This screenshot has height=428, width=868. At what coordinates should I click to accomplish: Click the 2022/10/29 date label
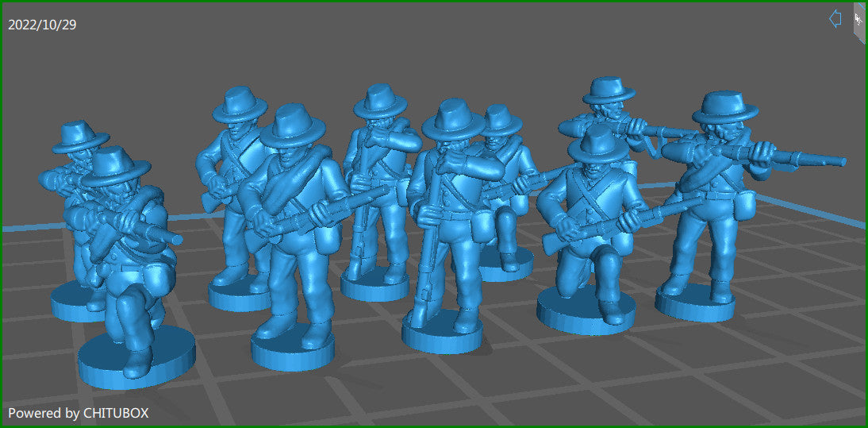(x=42, y=25)
